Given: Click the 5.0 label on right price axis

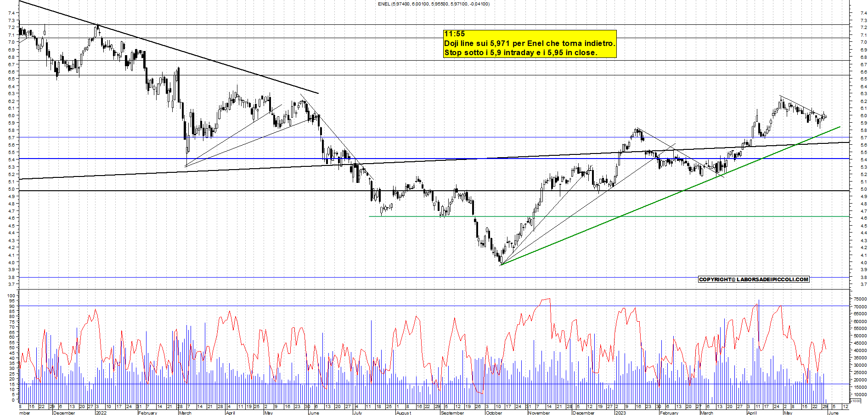Looking at the screenshot, I should (863, 189).
